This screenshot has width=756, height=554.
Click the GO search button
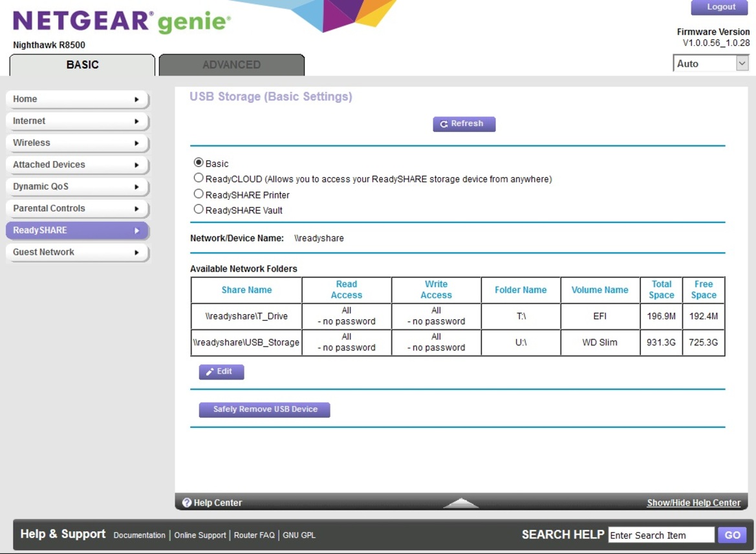[732, 535]
